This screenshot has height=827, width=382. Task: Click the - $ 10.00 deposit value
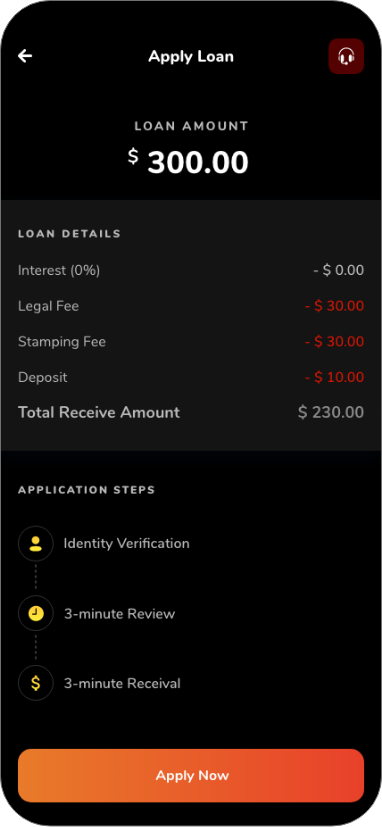click(x=335, y=378)
